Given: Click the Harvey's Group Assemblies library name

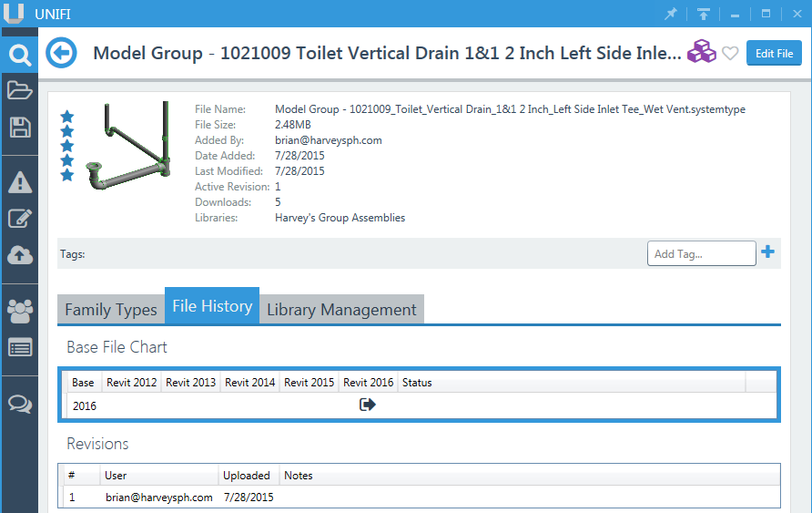Looking at the screenshot, I should 340,218.
